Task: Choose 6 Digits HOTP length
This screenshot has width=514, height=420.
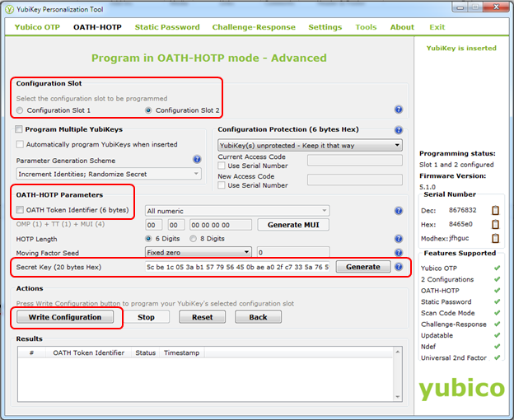Action: pos(148,239)
